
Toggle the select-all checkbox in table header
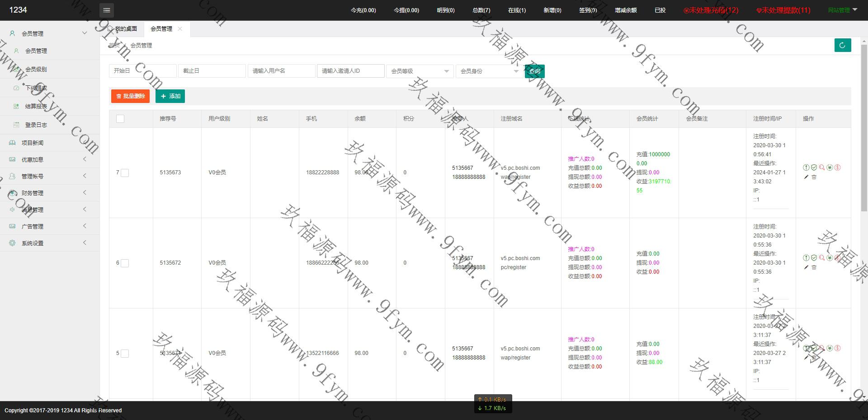point(120,119)
